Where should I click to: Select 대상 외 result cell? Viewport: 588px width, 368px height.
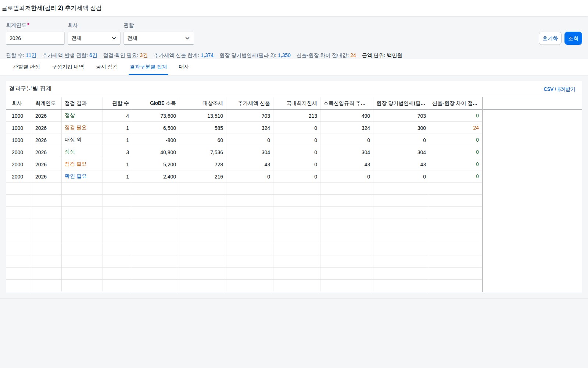(73, 140)
